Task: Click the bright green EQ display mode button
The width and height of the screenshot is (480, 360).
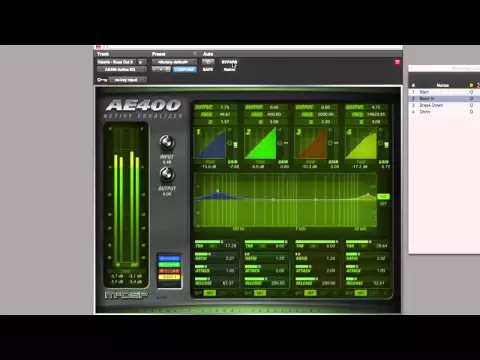Action: 383,197
